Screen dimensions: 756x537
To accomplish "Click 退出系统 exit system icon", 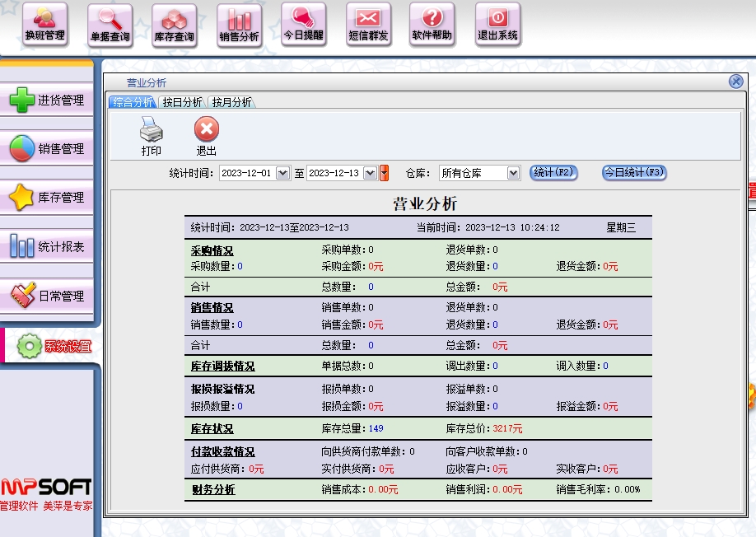I will coord(497,25).
